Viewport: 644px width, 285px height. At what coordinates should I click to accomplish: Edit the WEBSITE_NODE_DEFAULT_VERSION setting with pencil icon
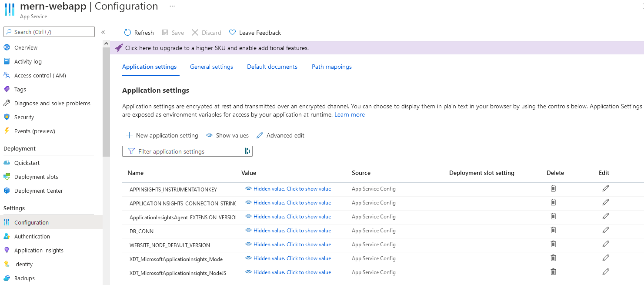(606, 244)
